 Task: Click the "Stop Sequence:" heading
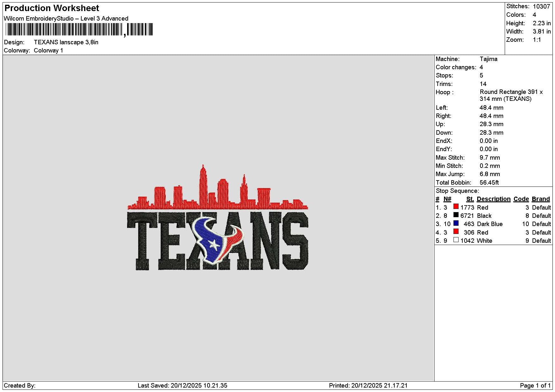[x=457, y=191]
